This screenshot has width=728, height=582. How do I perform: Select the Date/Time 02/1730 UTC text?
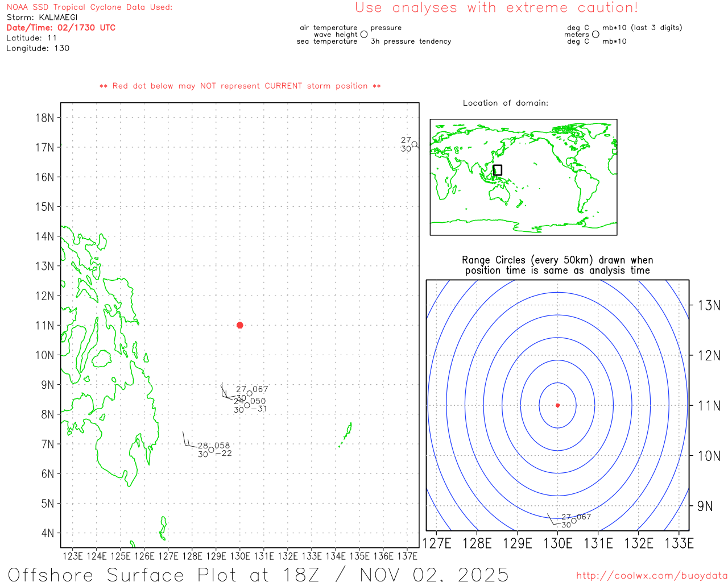[x=61, y=27]
